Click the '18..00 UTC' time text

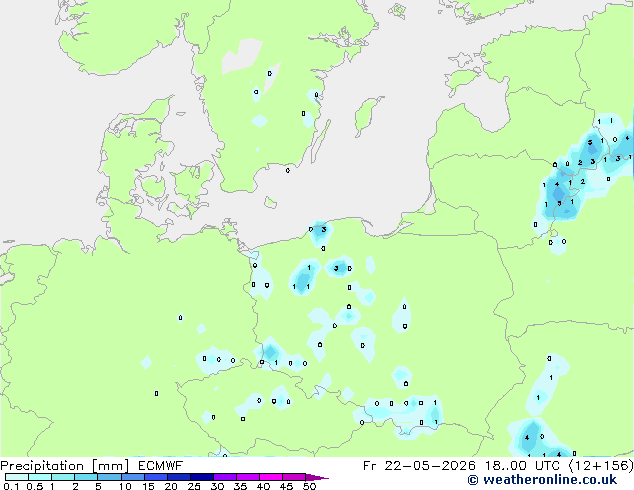point(522,466)
